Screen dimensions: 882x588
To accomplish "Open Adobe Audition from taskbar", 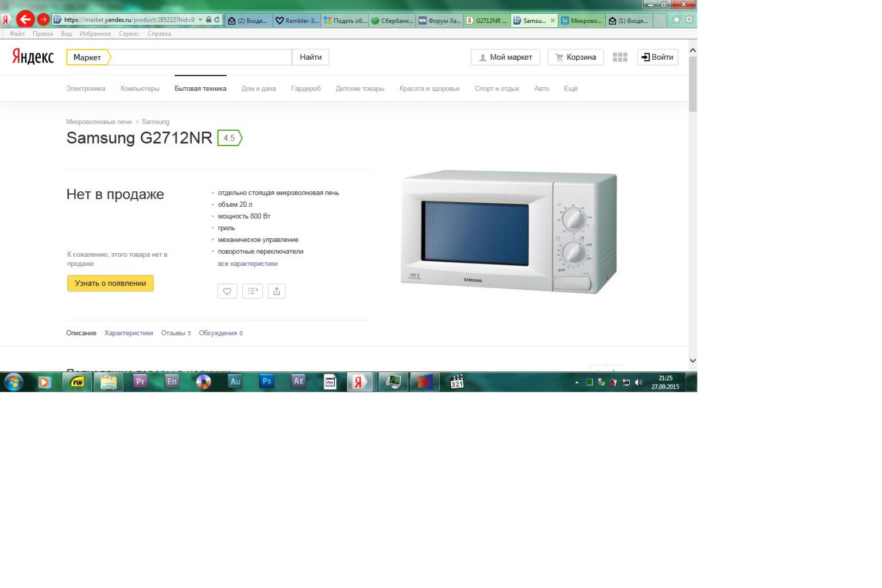I will coord(235,382).
